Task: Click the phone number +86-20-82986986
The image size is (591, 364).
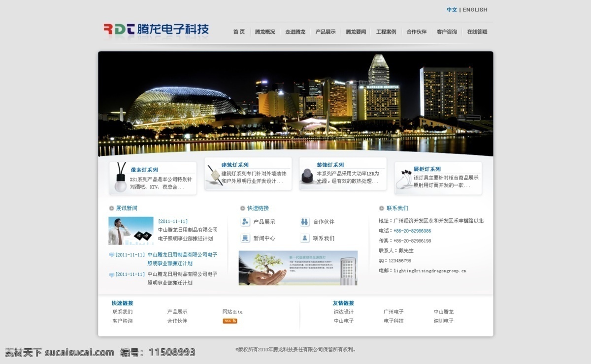Action: click(x=412, y=231)
